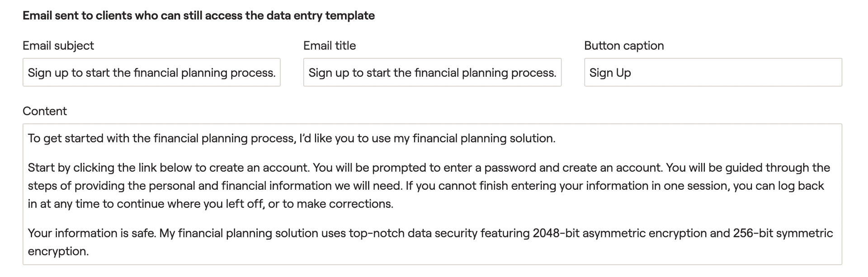868x277 pixels.
Task: Focus the Email title text box
Action: pyautogui.click(x=432, y=72)
